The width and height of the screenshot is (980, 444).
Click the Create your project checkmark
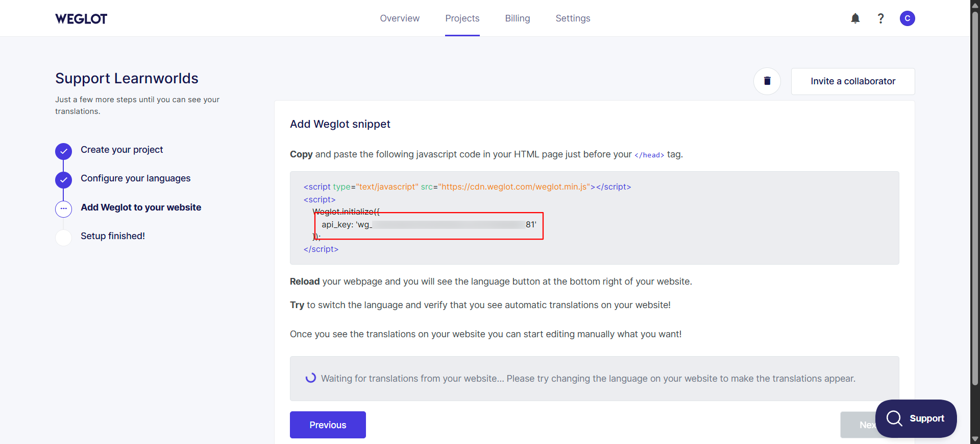(63, 151)
